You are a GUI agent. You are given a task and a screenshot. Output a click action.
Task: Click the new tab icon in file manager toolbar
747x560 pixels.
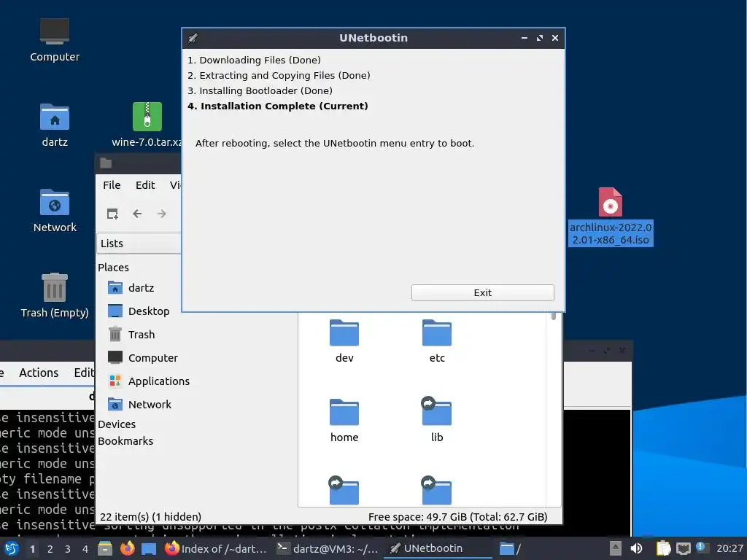(x=112, y=214)
